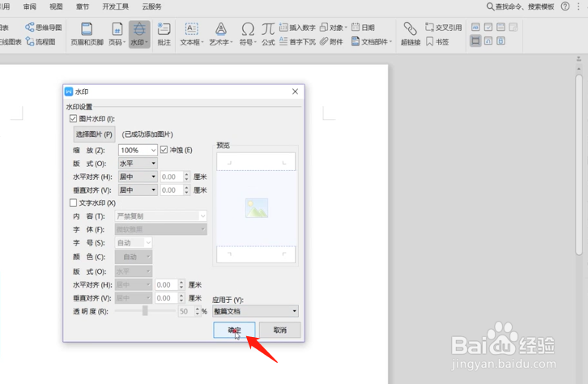Open the Help question mark icon
The image size is (588, 384).
click(x=565, y=6)
